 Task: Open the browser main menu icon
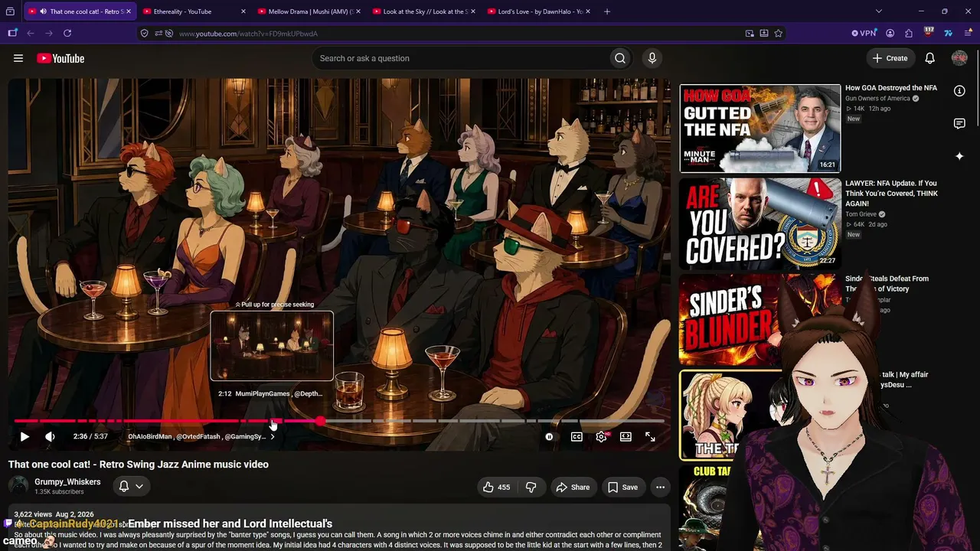pos(969,33)
